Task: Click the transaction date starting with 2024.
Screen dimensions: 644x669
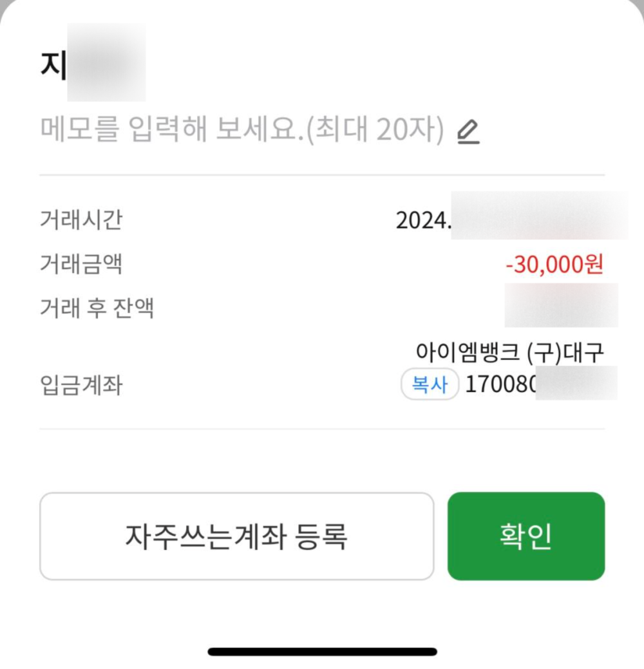Action: pyautogui.click(x=423, y=221)
